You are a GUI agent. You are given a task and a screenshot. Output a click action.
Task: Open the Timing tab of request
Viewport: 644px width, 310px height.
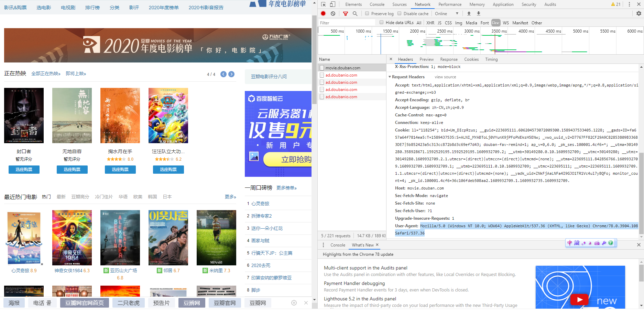coord(491,59)
